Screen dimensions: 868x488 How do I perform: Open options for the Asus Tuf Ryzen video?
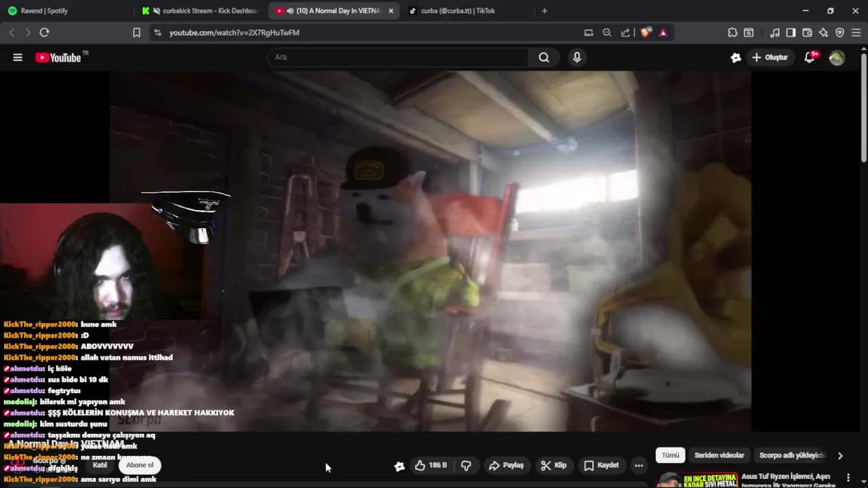[848, 478]
